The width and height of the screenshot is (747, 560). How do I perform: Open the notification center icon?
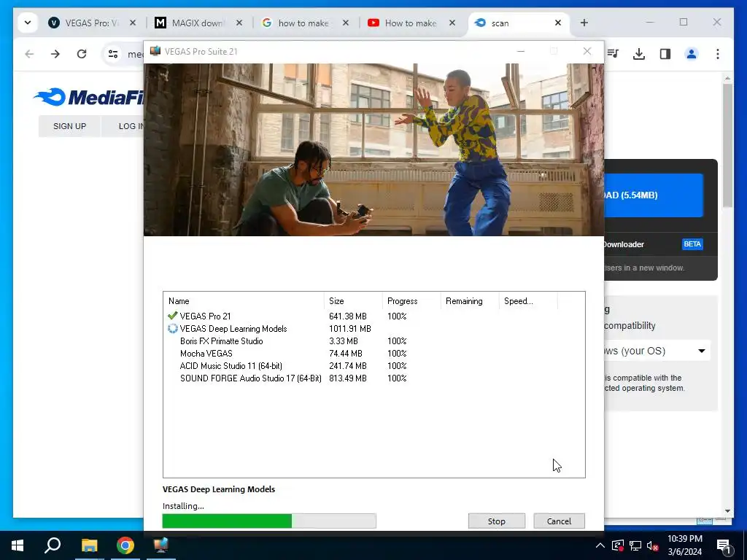[724, 546]
